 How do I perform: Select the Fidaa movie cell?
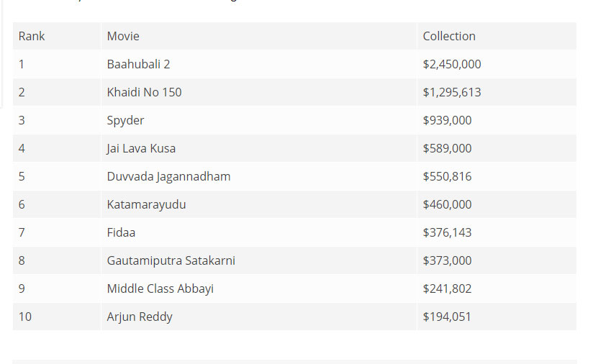tap(258, 232)
